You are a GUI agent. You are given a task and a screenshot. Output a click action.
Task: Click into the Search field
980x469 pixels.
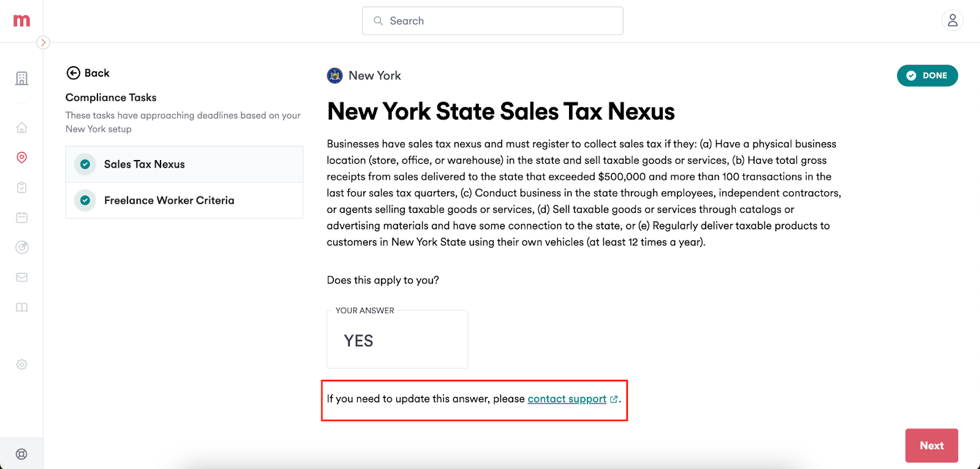[x=492, y=21]
